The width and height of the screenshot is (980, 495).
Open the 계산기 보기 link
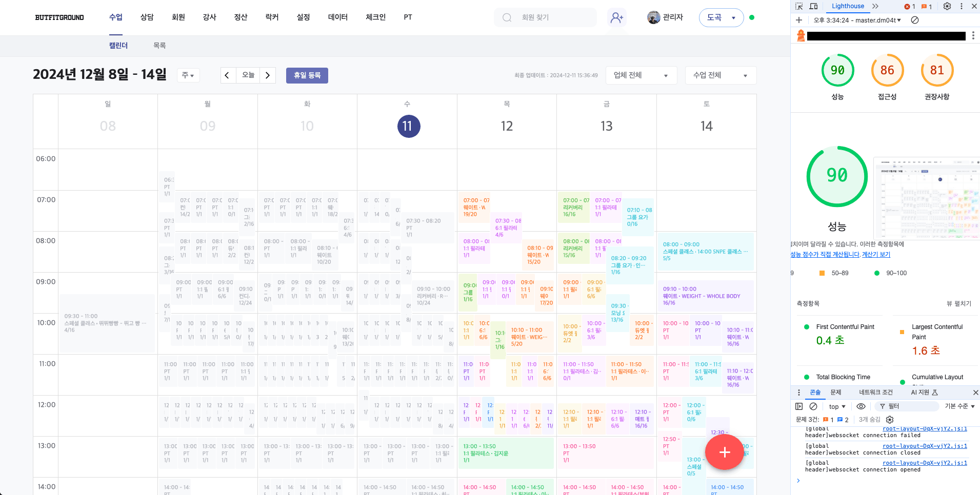pos(876,255)
